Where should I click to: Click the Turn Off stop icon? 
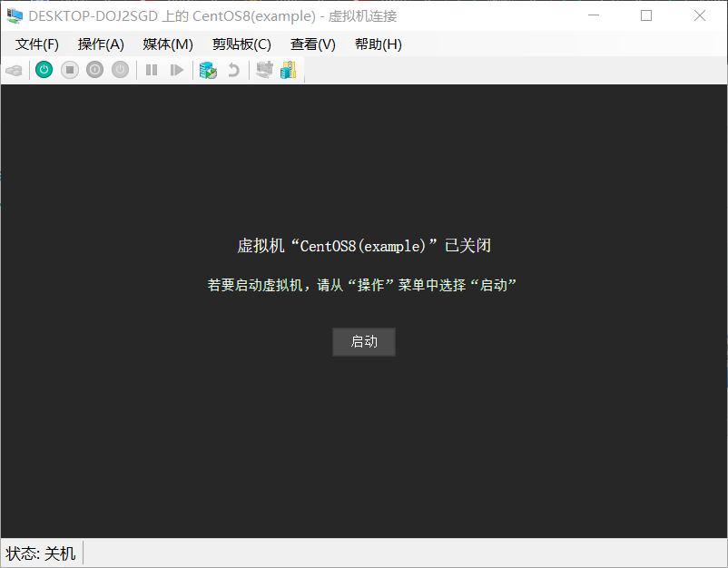[x=70, y=70]
